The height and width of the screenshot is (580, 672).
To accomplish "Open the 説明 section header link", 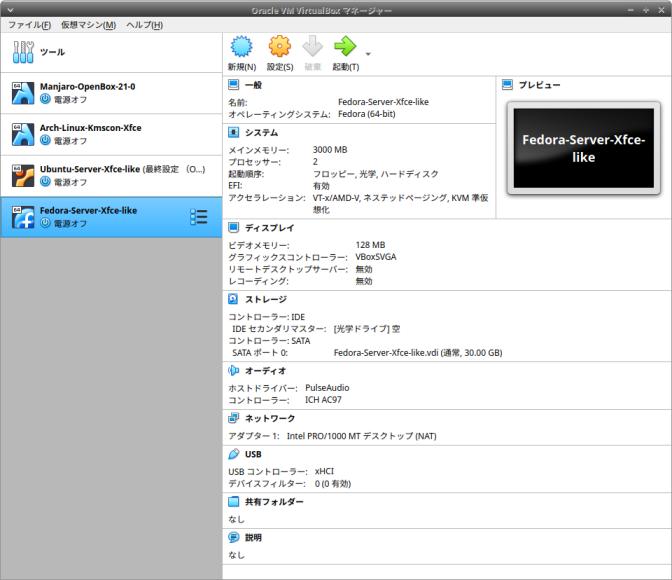I will [x=253, y=537].
